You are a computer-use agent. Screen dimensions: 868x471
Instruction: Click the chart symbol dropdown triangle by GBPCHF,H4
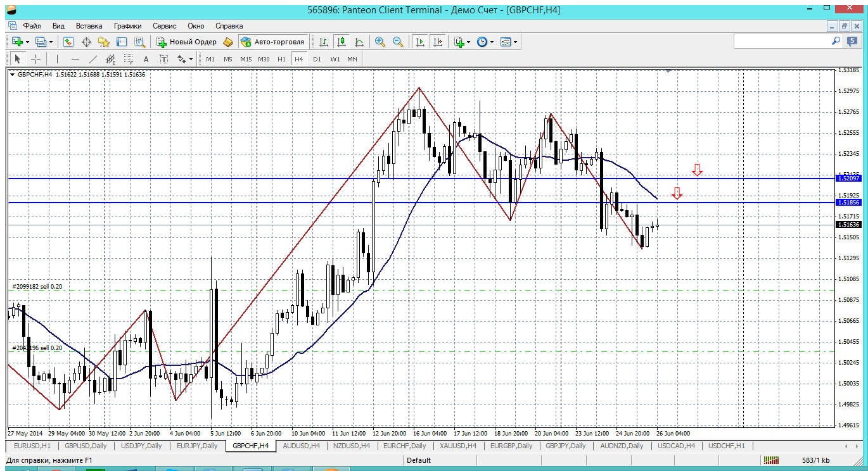pos(13,75)
